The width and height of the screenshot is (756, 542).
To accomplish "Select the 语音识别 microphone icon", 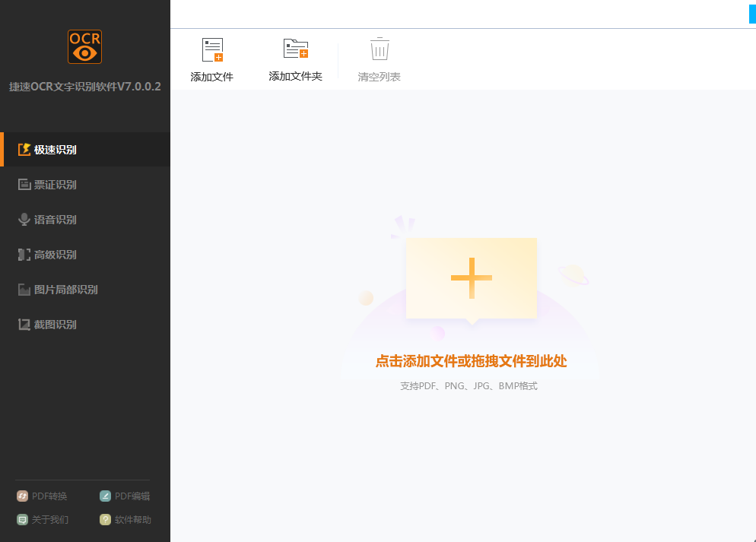I will 26,219.
